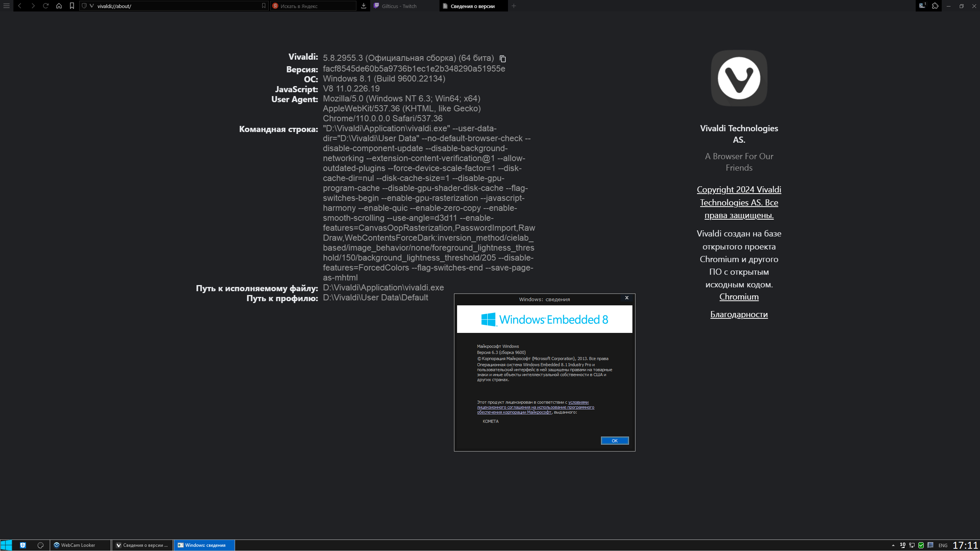
Task: Open the Yandex search engine selector icon
Action: (x=275, y=6)
